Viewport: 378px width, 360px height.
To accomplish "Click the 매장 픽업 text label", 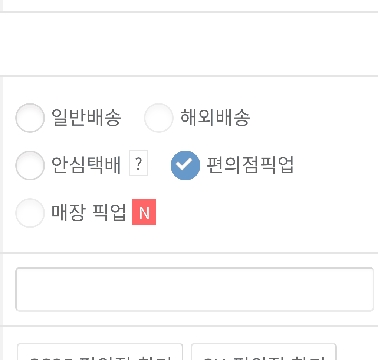I will click(x=89, y=212).
